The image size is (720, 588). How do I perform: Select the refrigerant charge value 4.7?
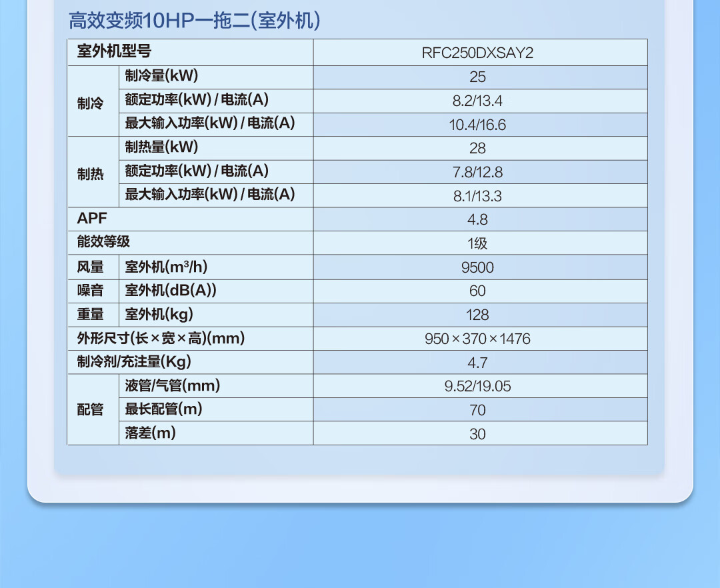pos(477,363)
